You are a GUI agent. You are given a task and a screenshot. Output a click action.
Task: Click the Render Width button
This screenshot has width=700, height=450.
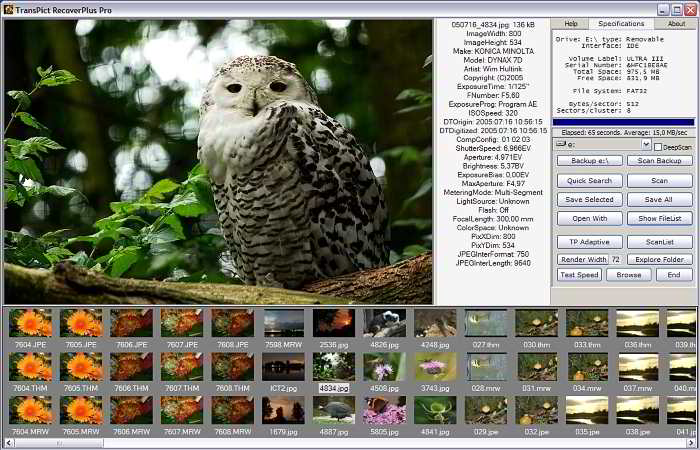583,259
